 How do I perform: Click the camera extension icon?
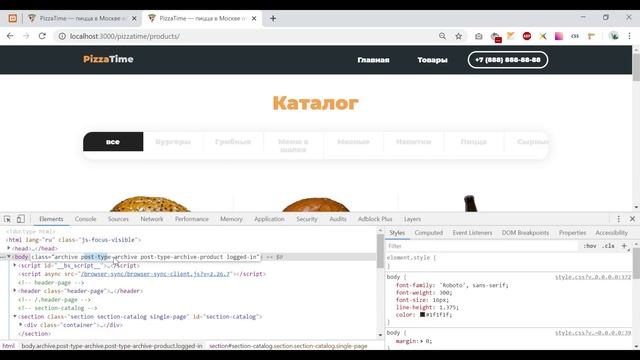(x=478, y=36)
